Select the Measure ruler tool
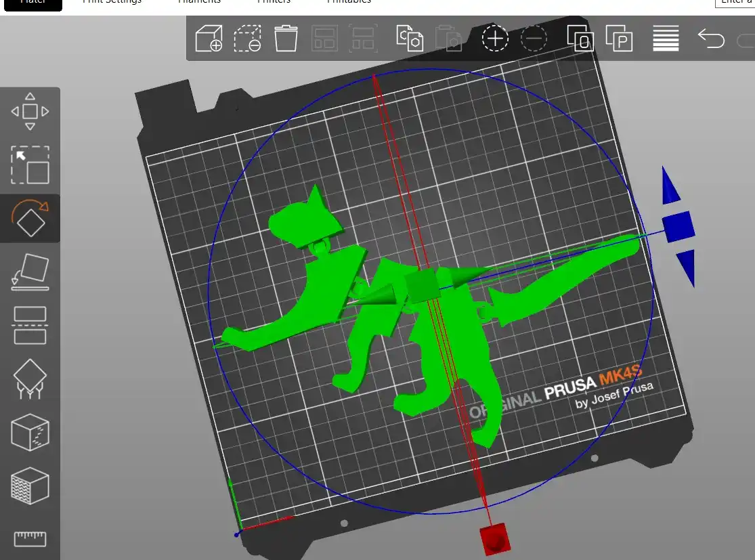Image resolution: width=755 pixels, height=560 pixels. (30, 539)
